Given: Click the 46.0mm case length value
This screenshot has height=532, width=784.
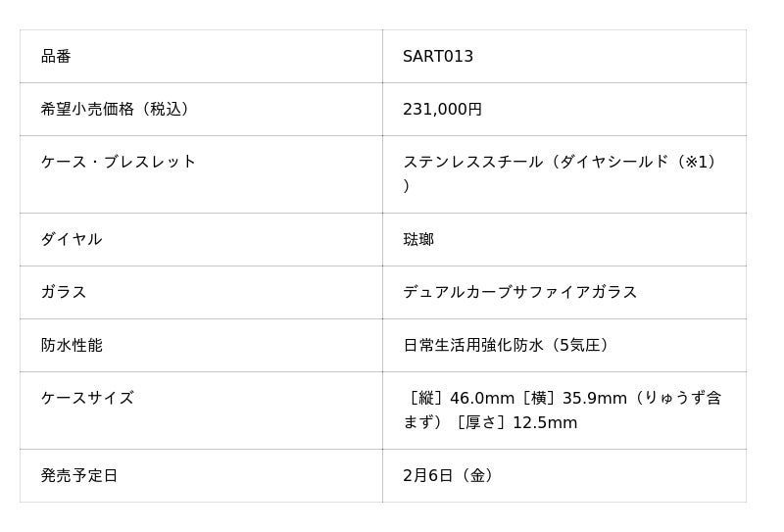Looking at the screenshot, I should pos(481,399).
